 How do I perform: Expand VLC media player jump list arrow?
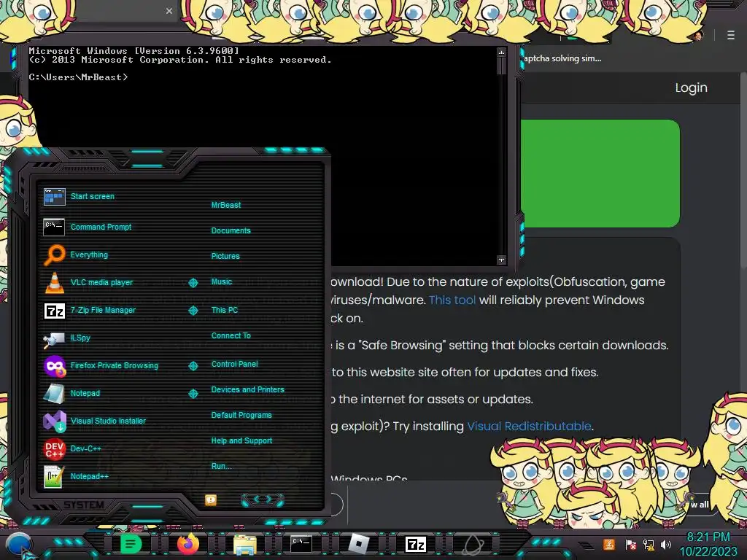pos(193,283)
